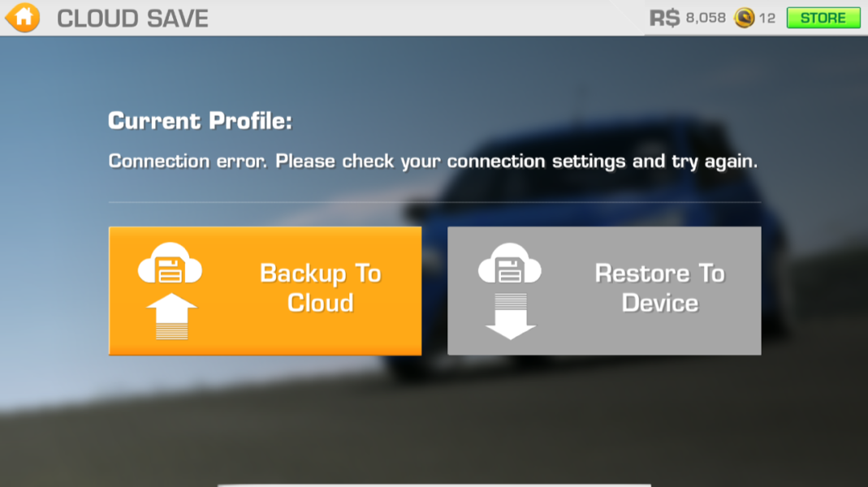This screenshot has width=868, height=487.
Task: Click the gold balance number 12
Action: [767, 18]
